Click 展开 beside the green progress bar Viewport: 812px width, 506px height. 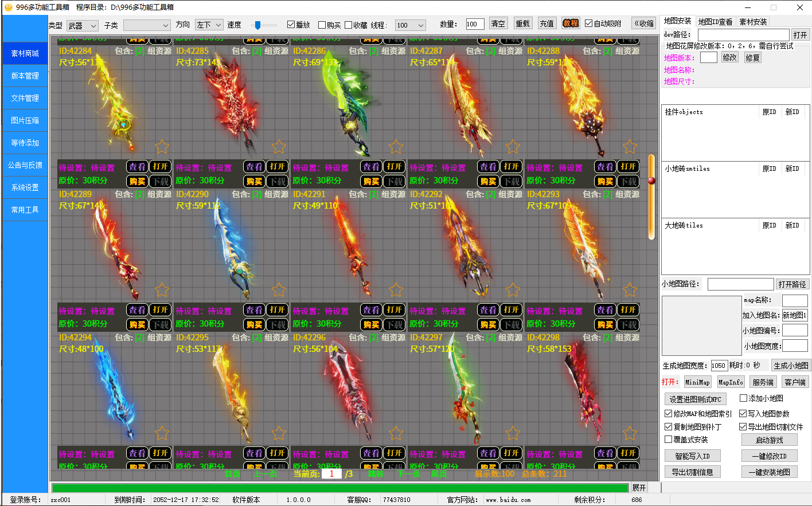click(x=639, y=488)
